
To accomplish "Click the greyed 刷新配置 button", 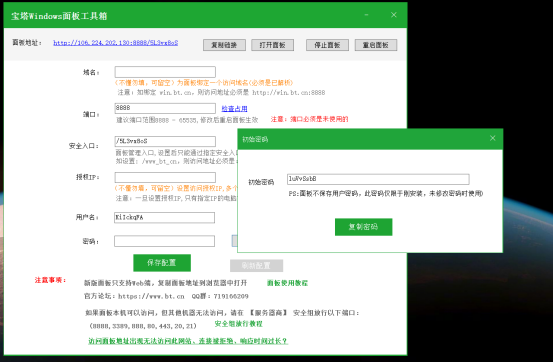I will (257, 266).
